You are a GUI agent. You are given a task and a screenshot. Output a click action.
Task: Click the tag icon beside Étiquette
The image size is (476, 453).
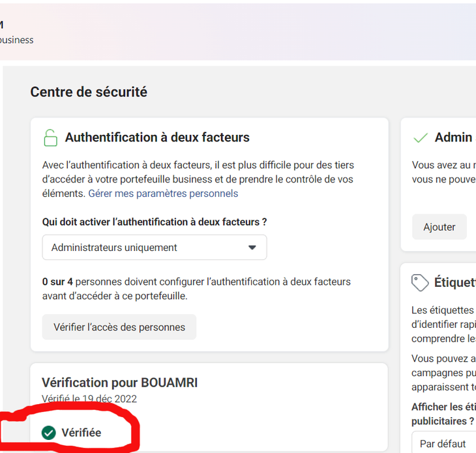tap(420, 282)
